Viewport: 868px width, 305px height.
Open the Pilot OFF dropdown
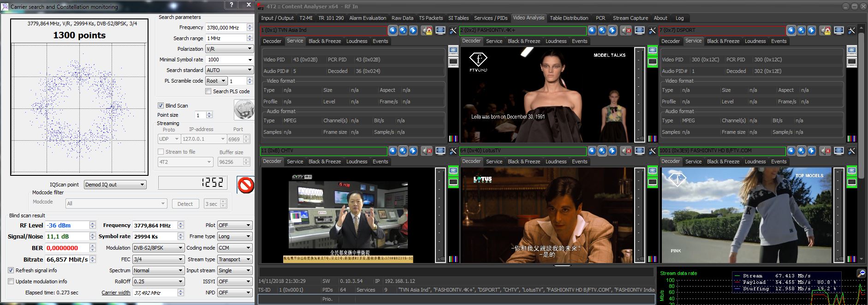[235, 225]
